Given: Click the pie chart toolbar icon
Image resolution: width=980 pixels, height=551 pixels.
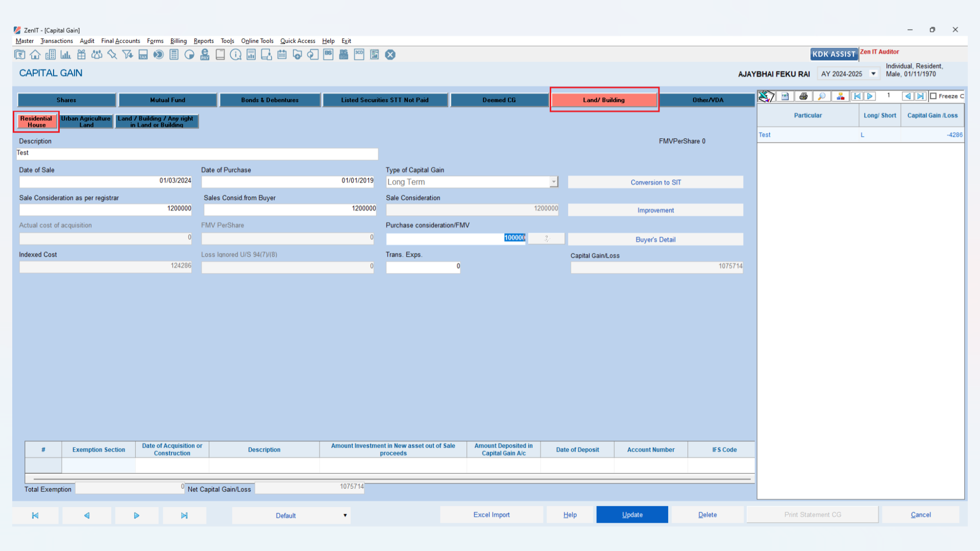Looking at the screenshot, I should click(189, 55).
